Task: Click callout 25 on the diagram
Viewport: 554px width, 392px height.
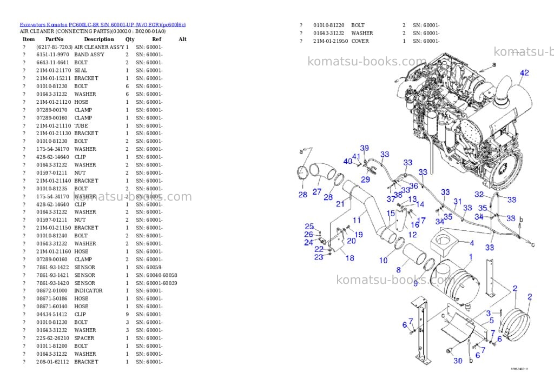Action: coord(309,227)
